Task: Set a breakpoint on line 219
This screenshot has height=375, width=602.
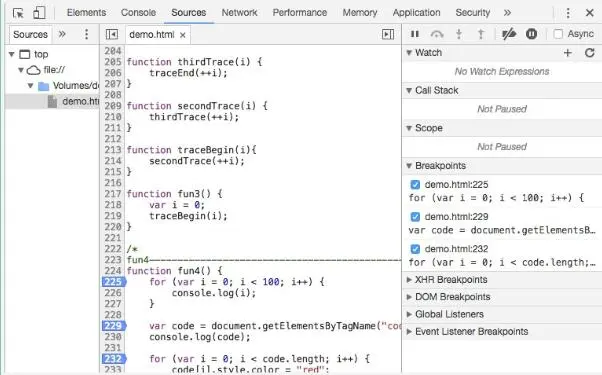Action: tap(113, 216)
